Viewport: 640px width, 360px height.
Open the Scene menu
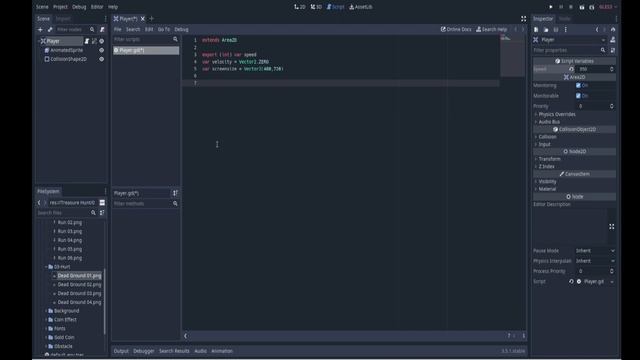coord(42,7)
